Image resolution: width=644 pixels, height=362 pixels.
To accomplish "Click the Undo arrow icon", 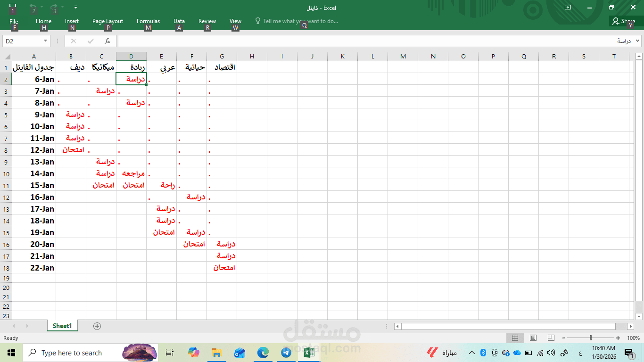I will coord(33,7).
